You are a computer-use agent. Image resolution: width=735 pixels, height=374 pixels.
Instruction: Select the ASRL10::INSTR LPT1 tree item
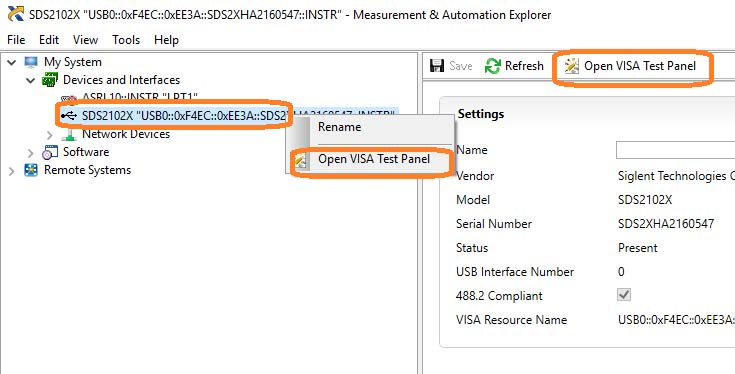[140, 97]
